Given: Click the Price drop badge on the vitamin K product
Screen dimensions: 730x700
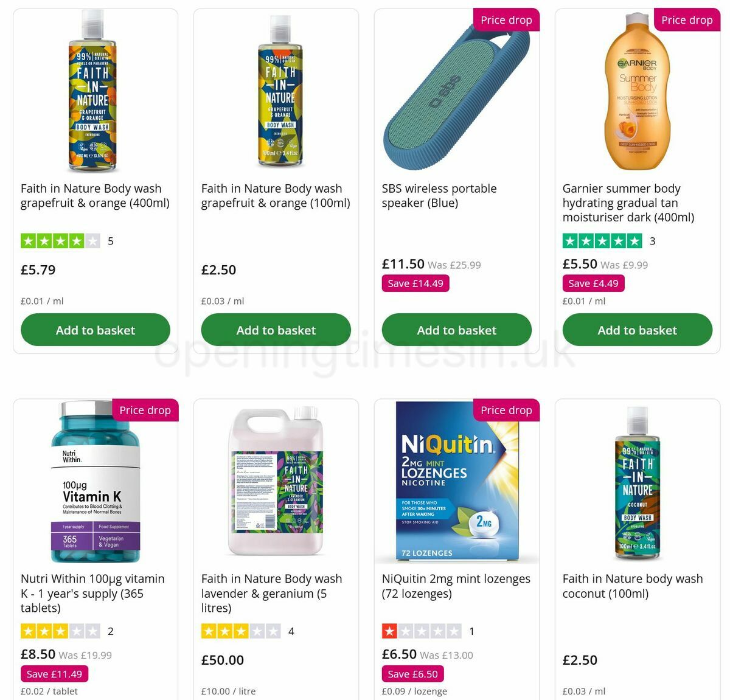Looking at the screenshot, I should [145, 411].
